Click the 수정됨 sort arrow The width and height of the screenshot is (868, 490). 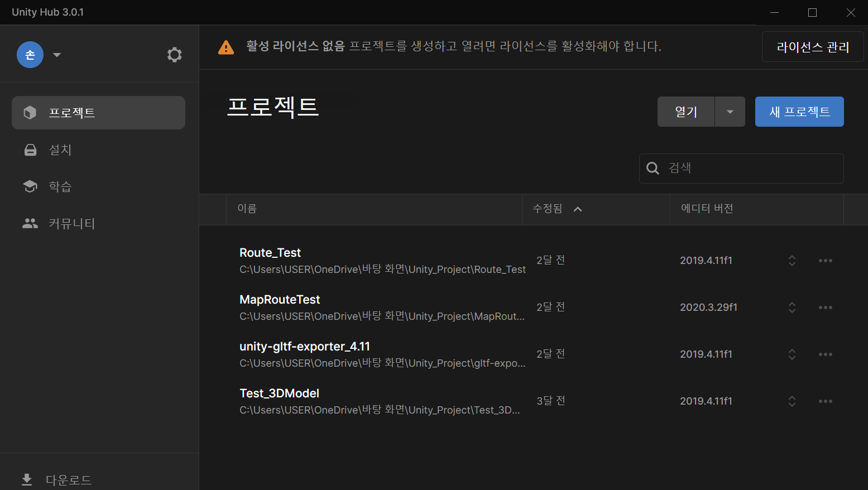point(578,209)
